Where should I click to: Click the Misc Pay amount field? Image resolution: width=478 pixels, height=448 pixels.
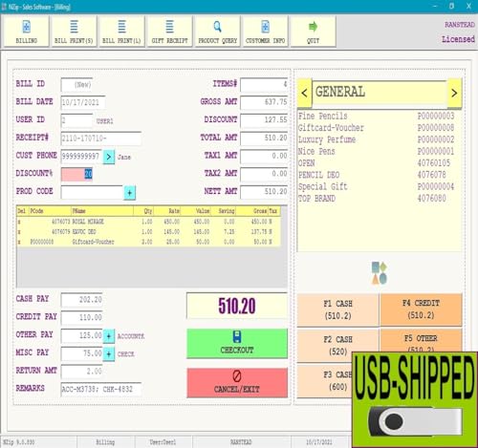(82, 353)
